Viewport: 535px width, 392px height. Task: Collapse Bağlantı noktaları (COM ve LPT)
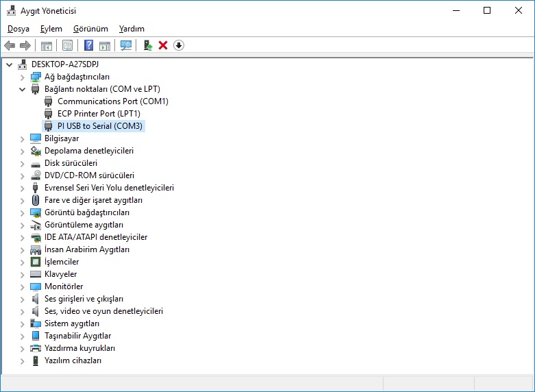pyautogui.click(x=22, y=90)
